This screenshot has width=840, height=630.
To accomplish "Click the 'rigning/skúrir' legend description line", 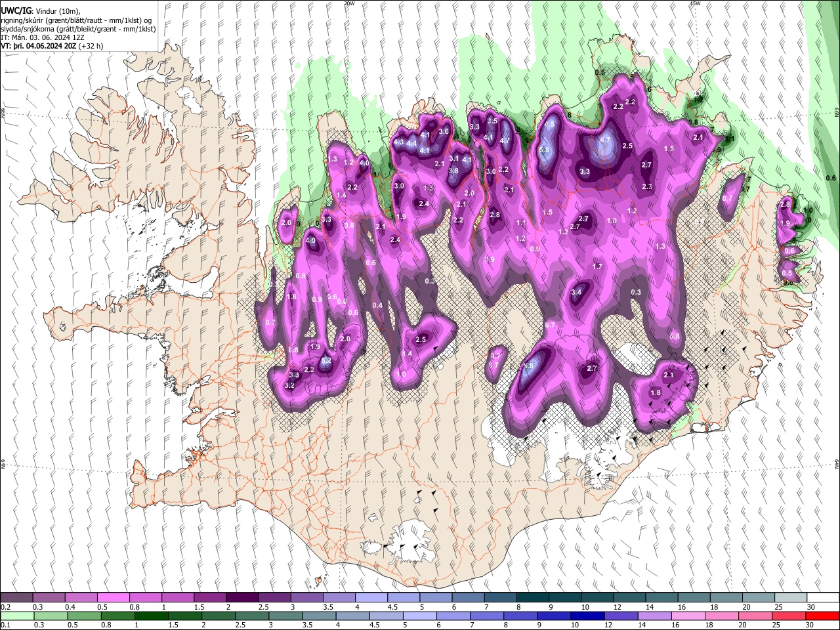I will (x=77, y=20).
